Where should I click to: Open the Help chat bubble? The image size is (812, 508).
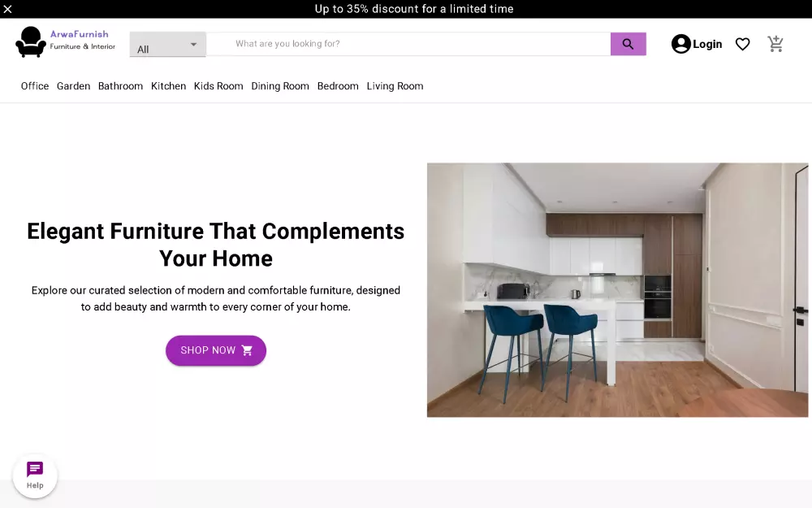tap(35, 475)
